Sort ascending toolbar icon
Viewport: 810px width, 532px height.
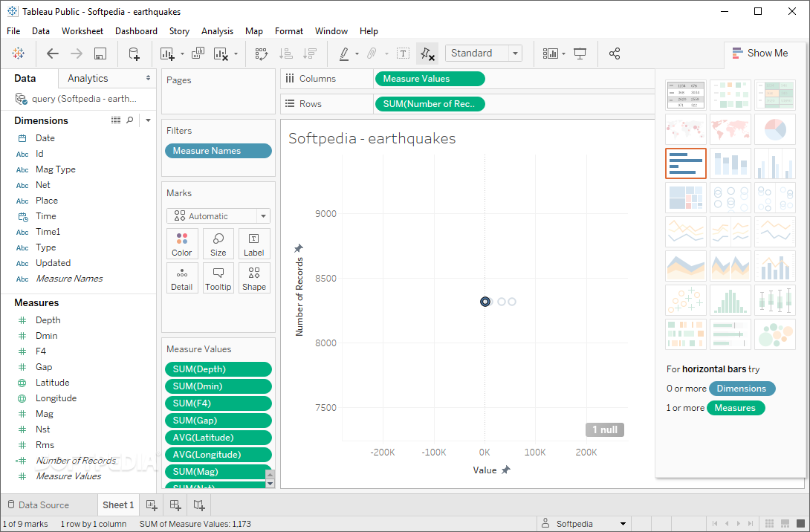[285, 53]
